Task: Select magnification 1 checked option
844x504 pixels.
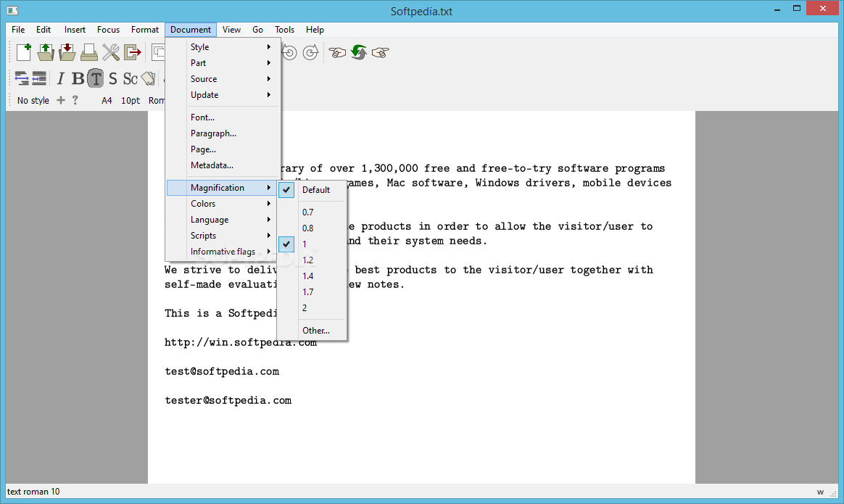Action: point(313,244)
